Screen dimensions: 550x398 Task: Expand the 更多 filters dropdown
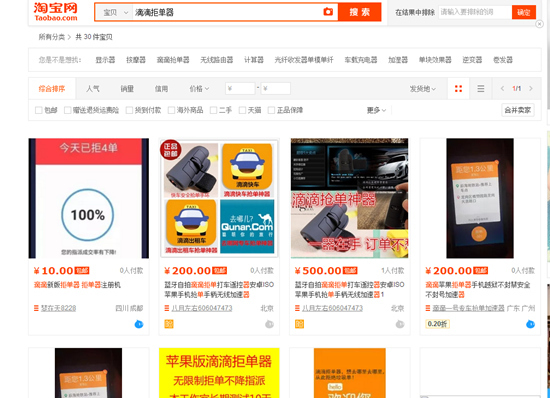(376, 110)
